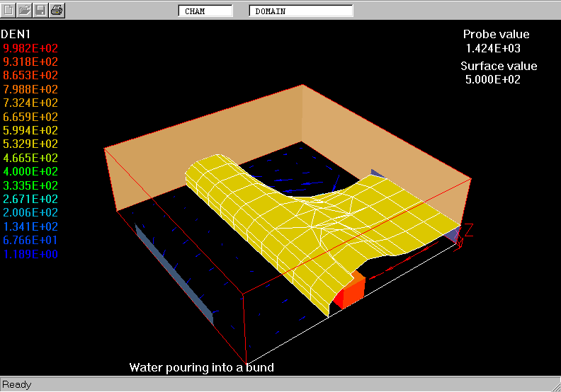
Task: Click the Surface value label
Action: pyautogui.click(x=499, y=67)
